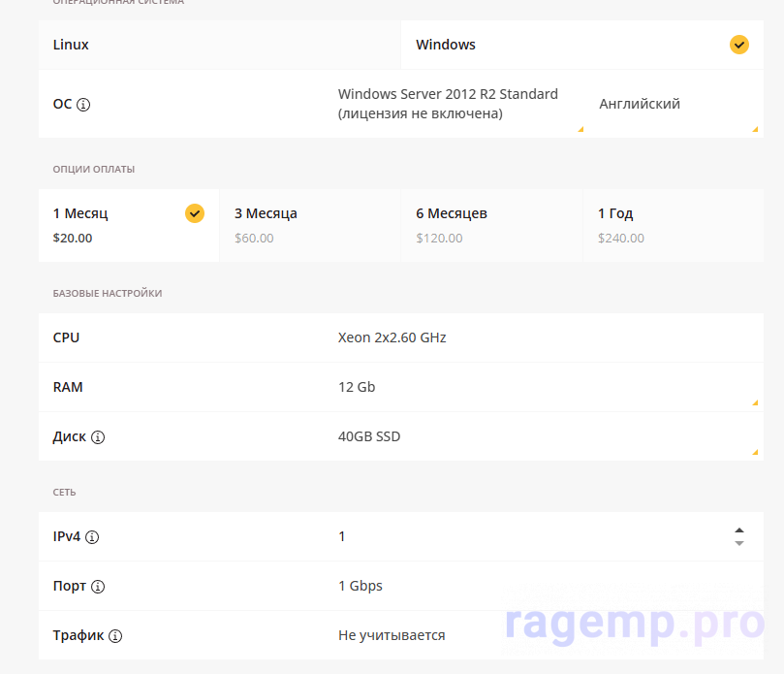Select the 3 Месяца payment option

pyautogui.click(x=309, y=225)
